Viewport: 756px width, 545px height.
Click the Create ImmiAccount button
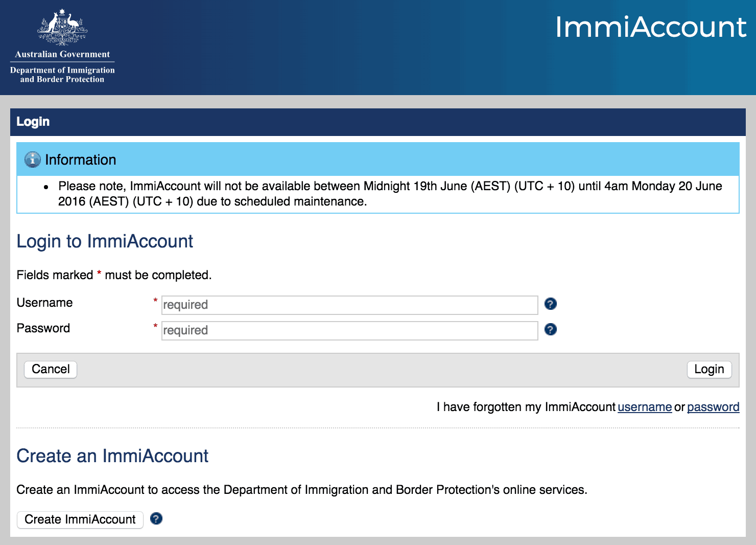[x=80, y=519]
